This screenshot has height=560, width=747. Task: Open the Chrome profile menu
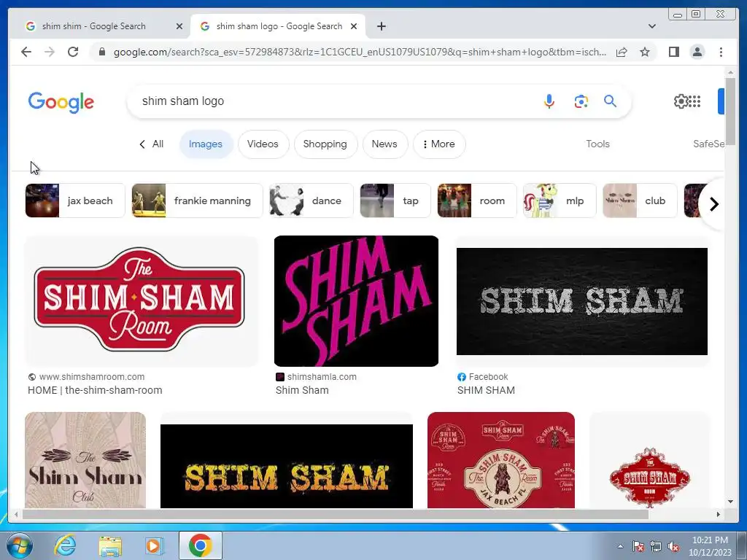pos(697,52)
